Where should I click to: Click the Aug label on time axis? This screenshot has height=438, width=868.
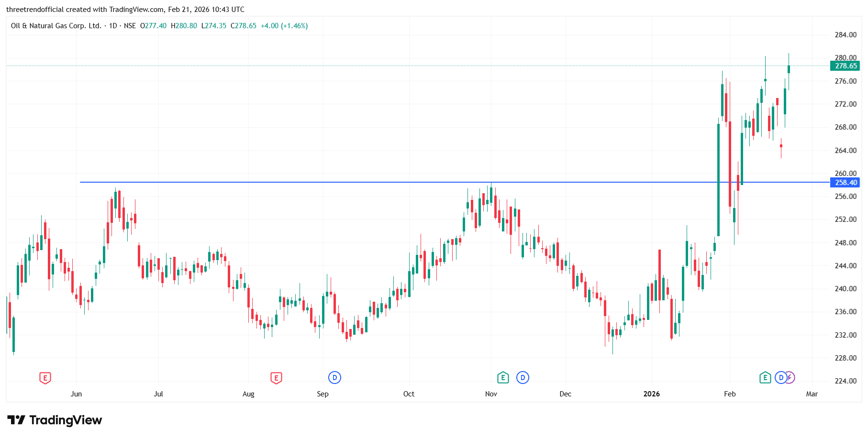(248, 394)
